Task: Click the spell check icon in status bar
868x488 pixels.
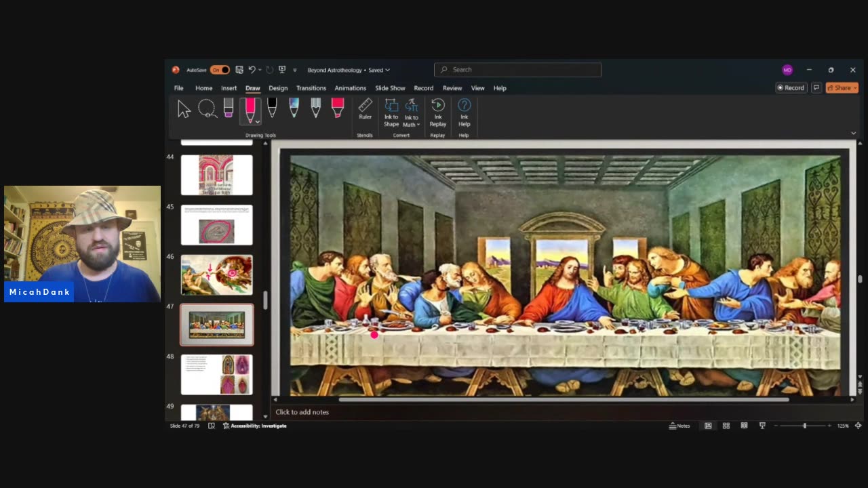Action: click(212, 426)
